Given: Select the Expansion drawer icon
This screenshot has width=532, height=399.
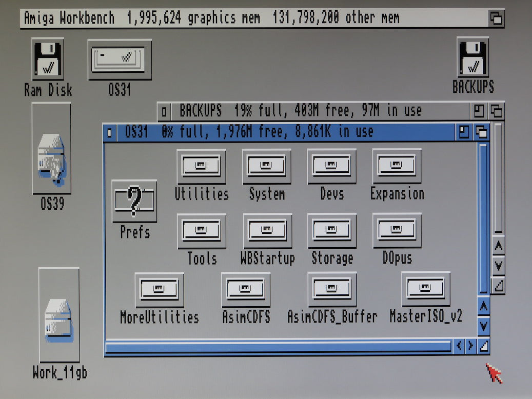Looking at the screenshot, I should point(397,166).
